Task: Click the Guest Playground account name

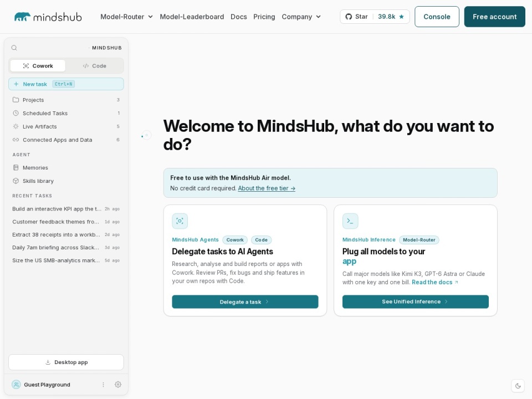Action: [47, 385]
